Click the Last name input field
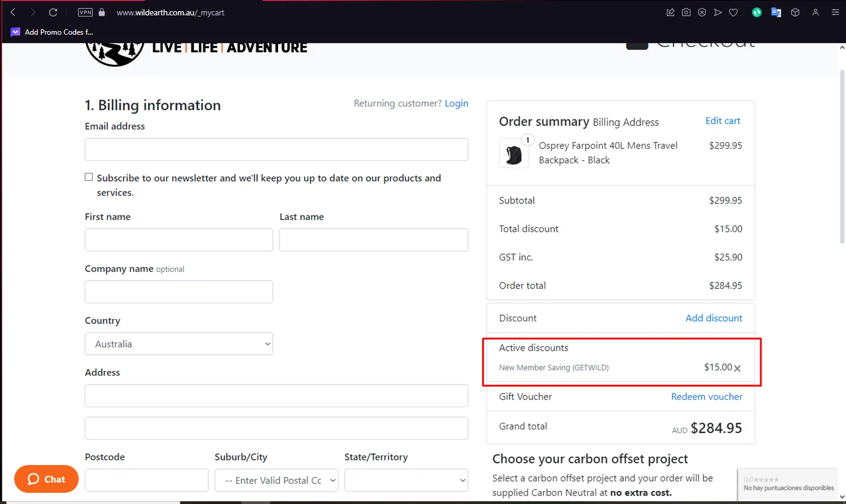This screenshot has height=504, width=846. coord(373,240)
